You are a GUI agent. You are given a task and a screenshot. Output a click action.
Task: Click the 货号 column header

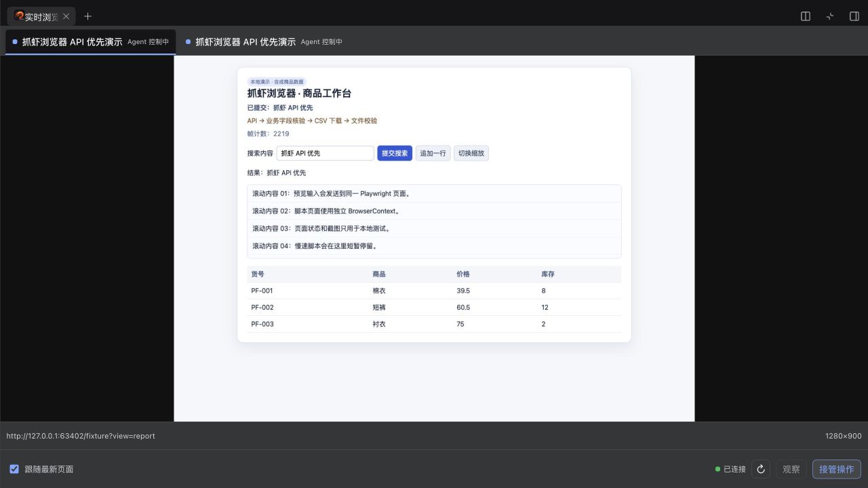coord(258,274)
